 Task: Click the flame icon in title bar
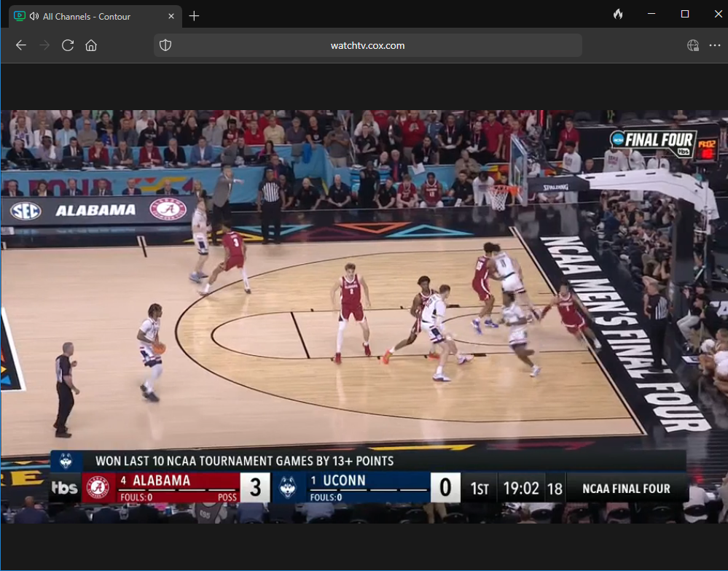pyautogui.click(x=617, y=14)
